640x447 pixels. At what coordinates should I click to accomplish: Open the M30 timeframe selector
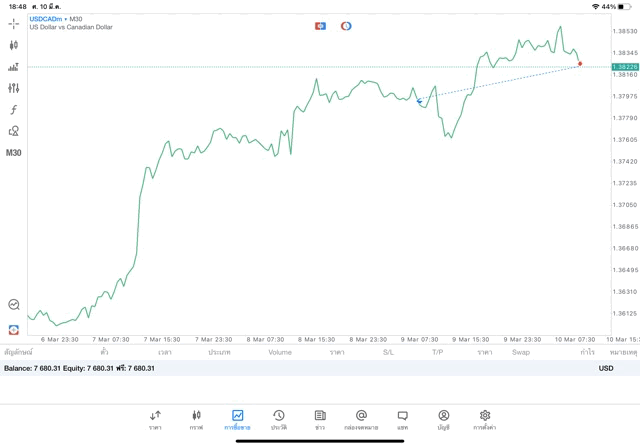coord(13,153)
